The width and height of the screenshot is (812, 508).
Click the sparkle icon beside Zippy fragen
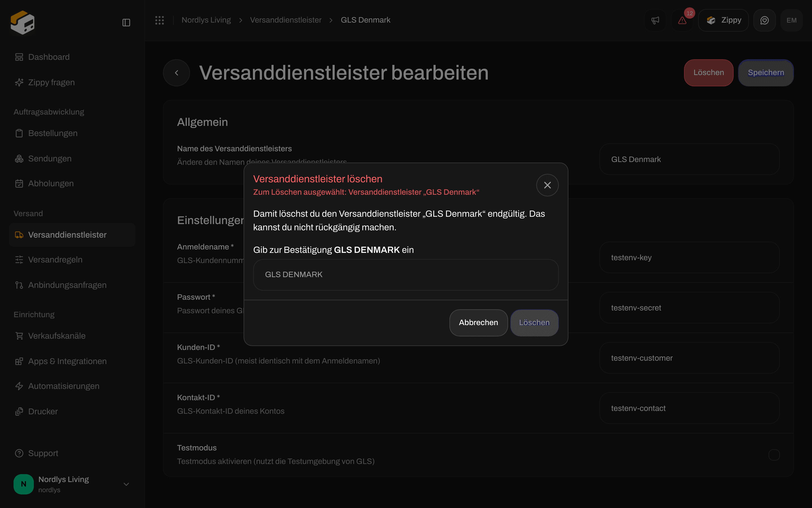19,82
